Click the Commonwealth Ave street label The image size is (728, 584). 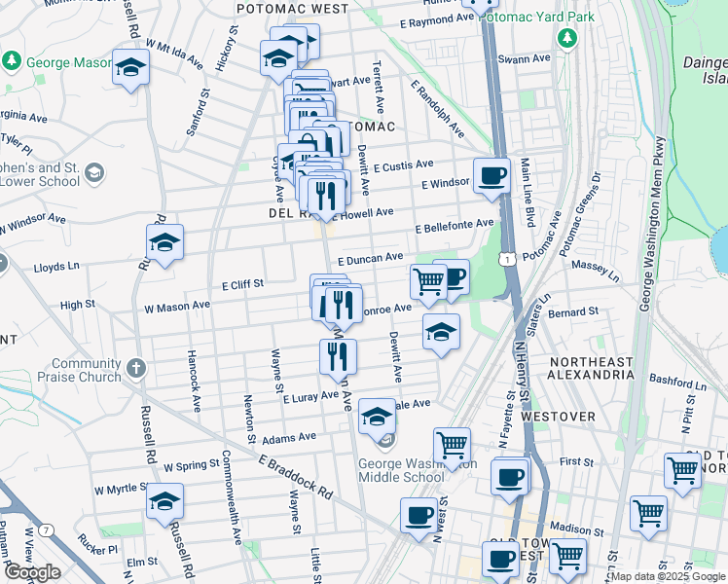coord(231,497)
